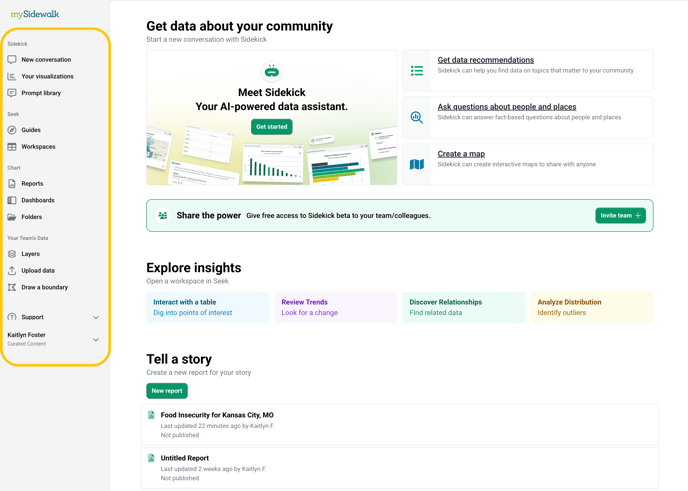Image resolution: width=688 pixels, height=491 pixels.
Task: Select the Review Trends card
Action: point(336,307)
